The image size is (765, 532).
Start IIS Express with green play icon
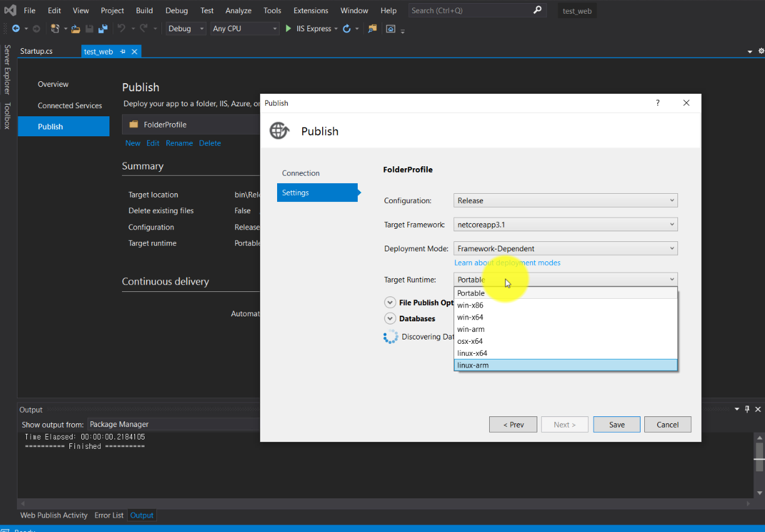(288, 29)
